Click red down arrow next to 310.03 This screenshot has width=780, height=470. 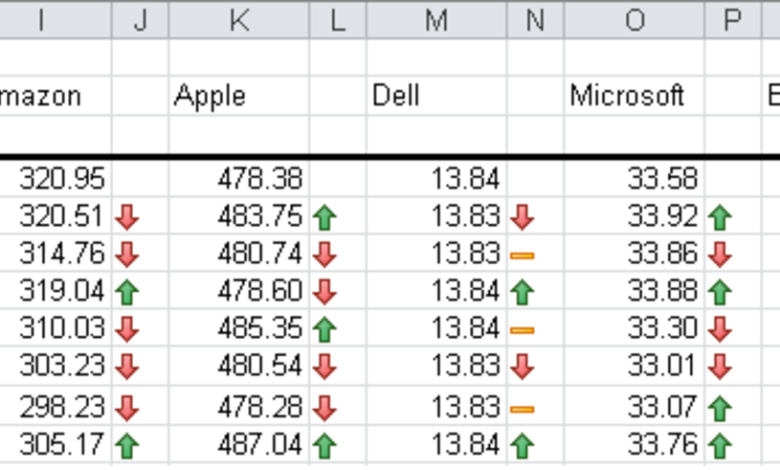[x=127, y=330]
